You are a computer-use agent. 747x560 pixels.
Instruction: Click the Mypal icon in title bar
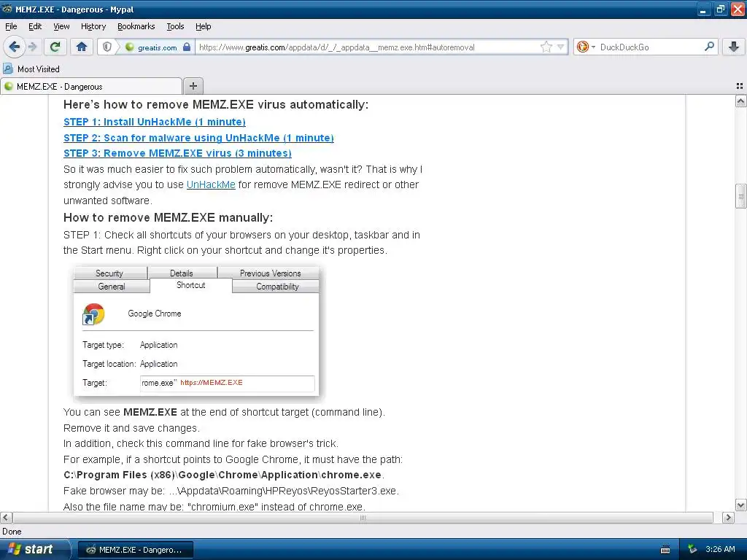coord(7,9)
